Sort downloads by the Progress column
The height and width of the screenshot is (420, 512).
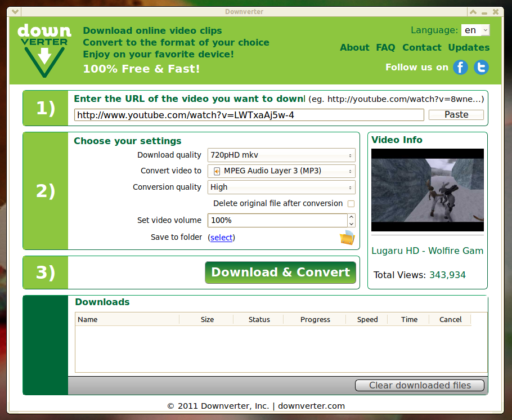tap(315, 319)
